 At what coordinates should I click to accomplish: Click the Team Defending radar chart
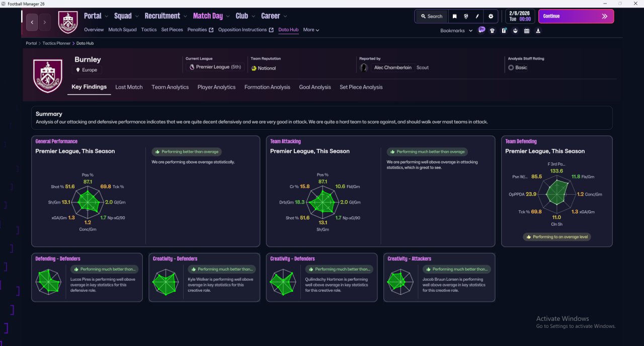tap(557, 194)
